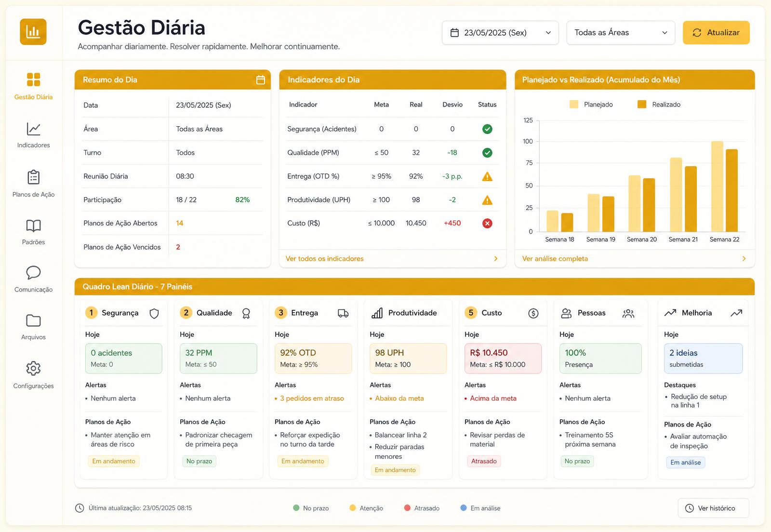Expand the Todas as Áreas dropdown
The width and height of the screenshot is (771, 532).
tap(621, 33)
